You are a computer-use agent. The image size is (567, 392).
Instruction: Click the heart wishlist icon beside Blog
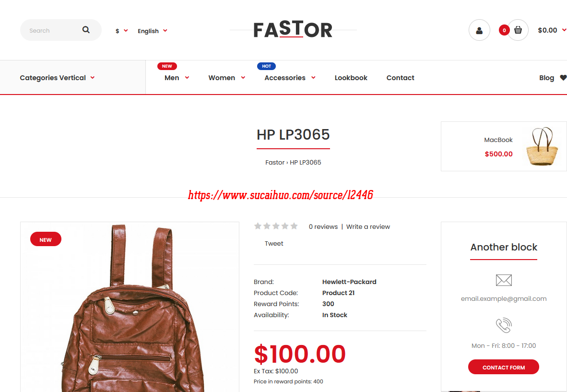(563, 77)
